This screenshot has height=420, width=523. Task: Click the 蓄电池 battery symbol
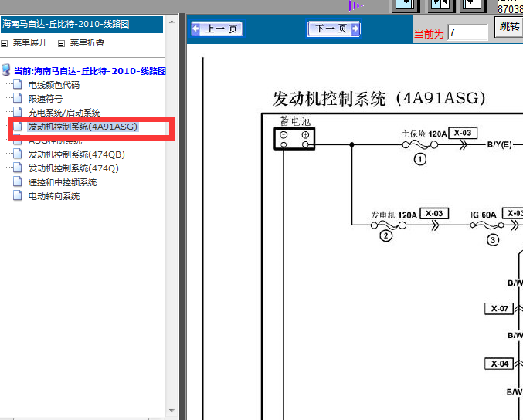(x=294, y=139)
